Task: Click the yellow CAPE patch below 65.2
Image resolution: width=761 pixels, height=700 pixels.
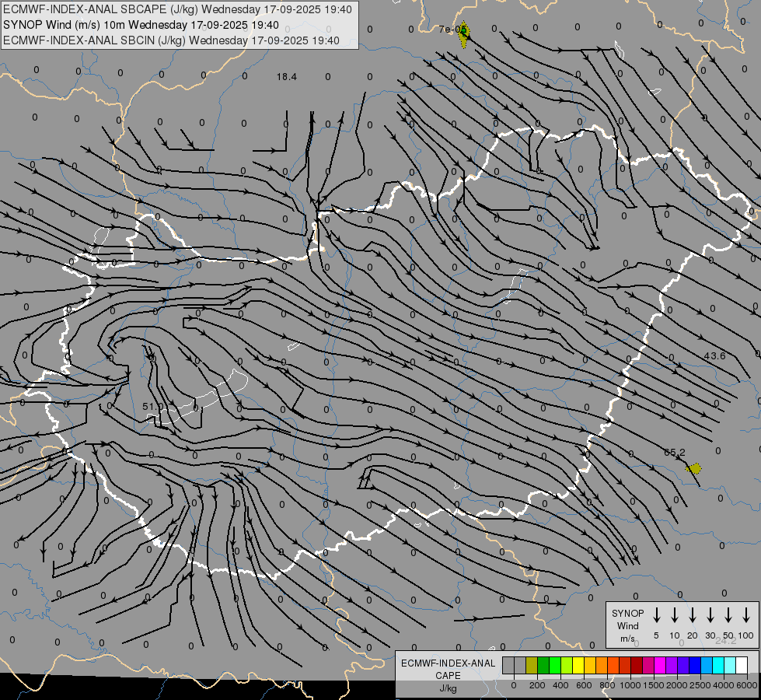Action: point(695,468)
